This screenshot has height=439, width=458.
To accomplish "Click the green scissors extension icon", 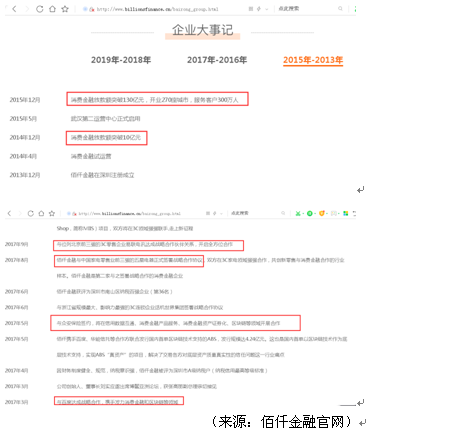I will pyautogui.click(x=298, y=213).
